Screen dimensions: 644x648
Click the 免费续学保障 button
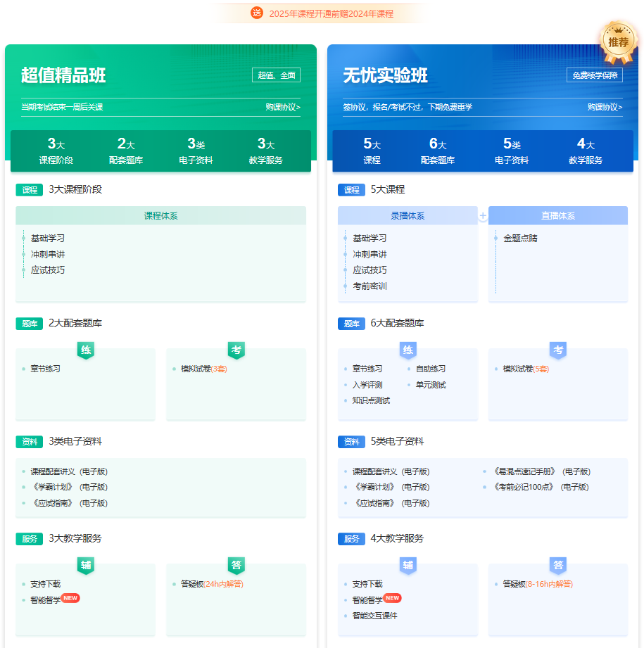(595, 75)
